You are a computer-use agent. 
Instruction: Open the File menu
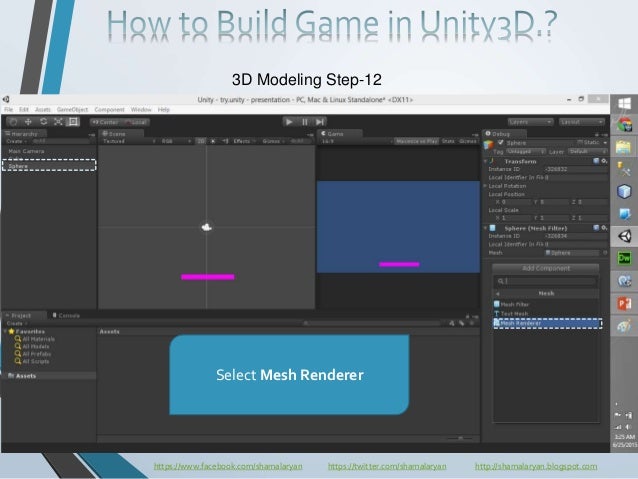(9, 109)
